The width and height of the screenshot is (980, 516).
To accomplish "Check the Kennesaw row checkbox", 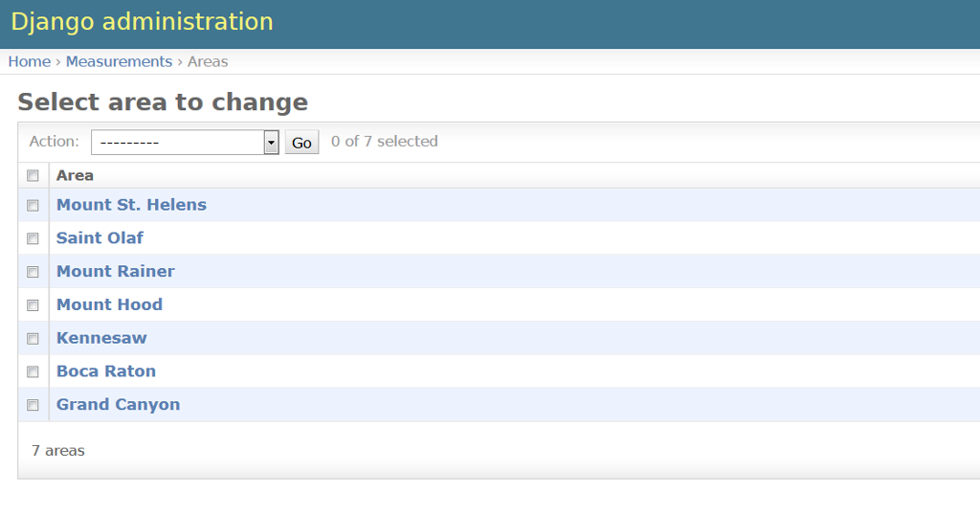I will tap(33, 338).
